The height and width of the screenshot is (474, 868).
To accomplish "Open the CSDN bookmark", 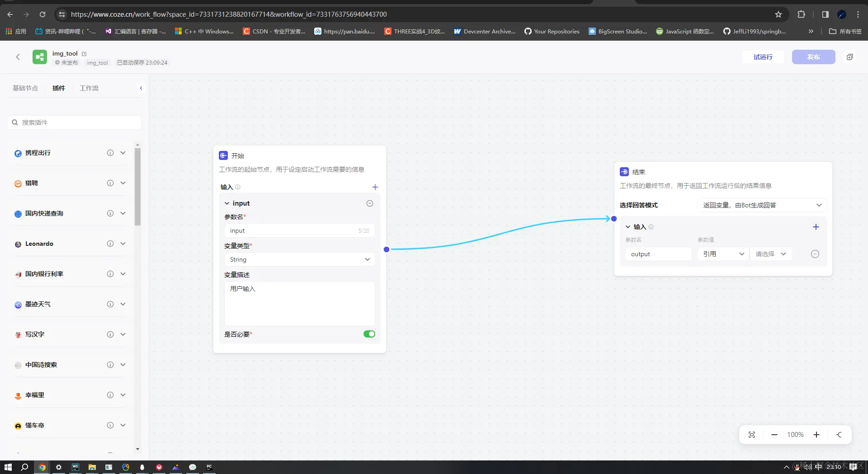I will (x=274, y=32).
